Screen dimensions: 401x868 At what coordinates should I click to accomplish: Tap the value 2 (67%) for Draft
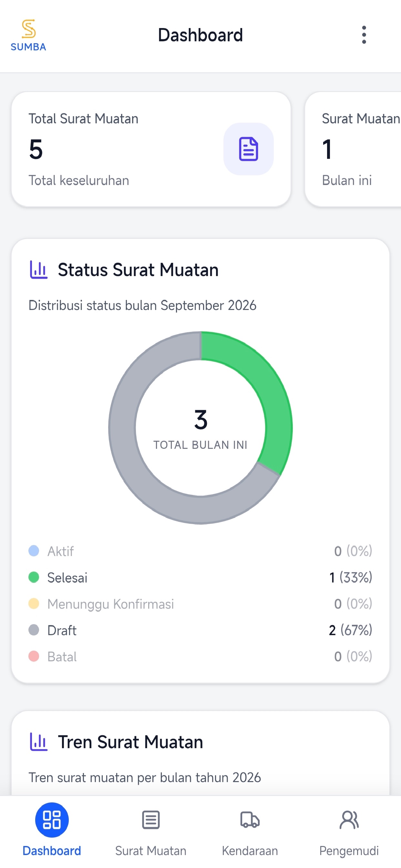[x=350, y=630]
